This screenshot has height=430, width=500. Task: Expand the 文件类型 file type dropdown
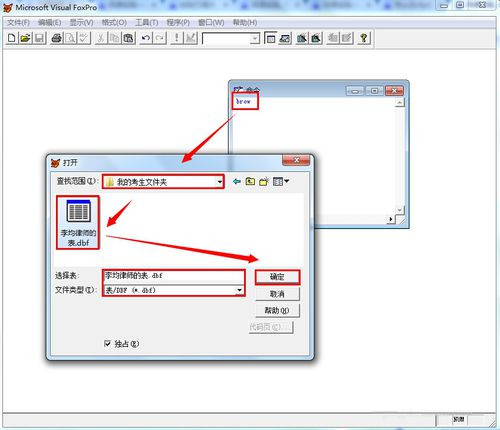pos(239,290)
